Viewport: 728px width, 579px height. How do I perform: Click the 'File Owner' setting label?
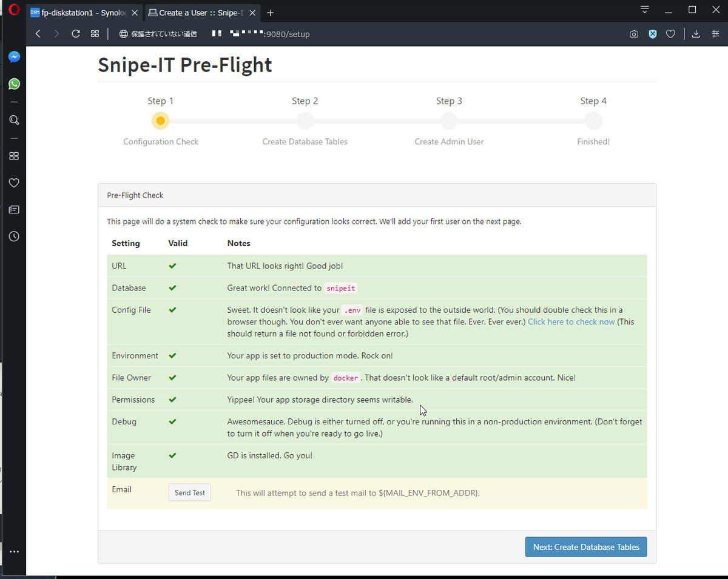click(132, 378)
